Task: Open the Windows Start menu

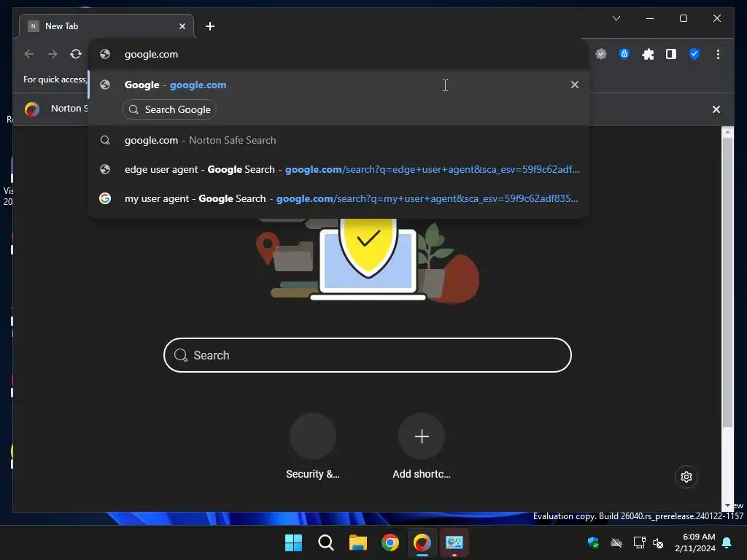Action: coord(293,542)
